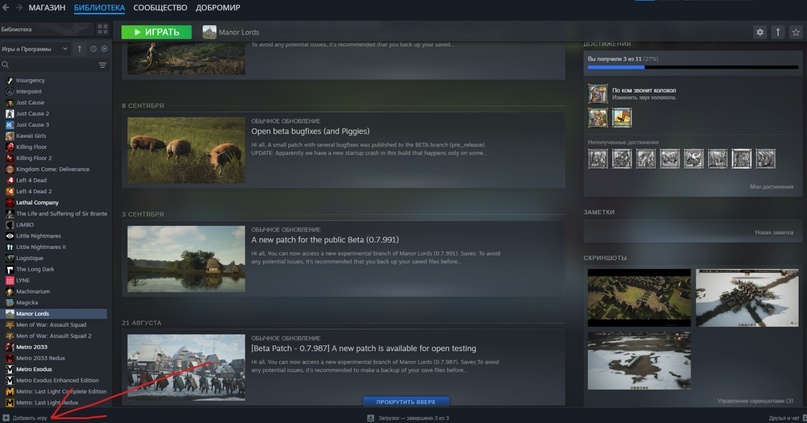Image resolution: width=807 pixels, height=423 pixels.
Task: Click the achievements progress bar
Action: [693, 67]
